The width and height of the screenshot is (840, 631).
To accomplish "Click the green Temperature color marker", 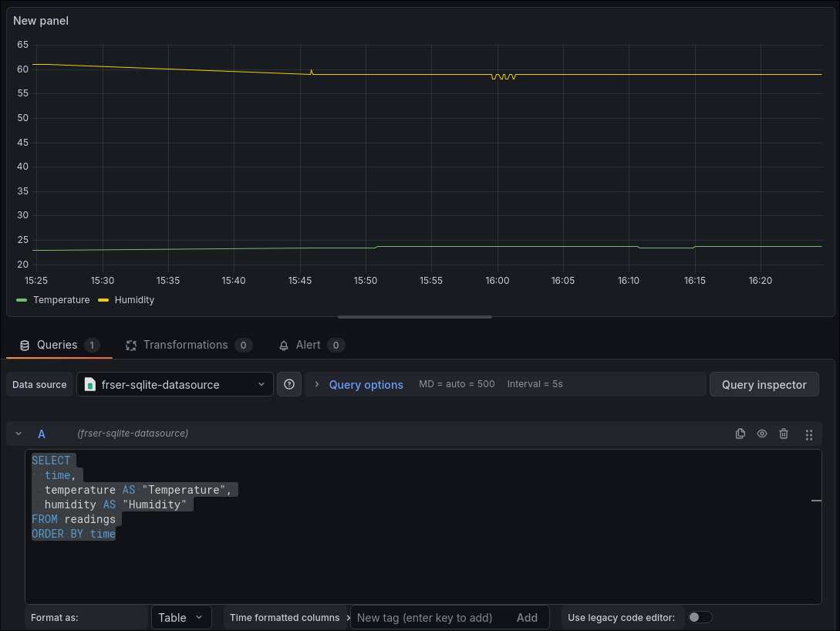I will (x=21, y=300).
